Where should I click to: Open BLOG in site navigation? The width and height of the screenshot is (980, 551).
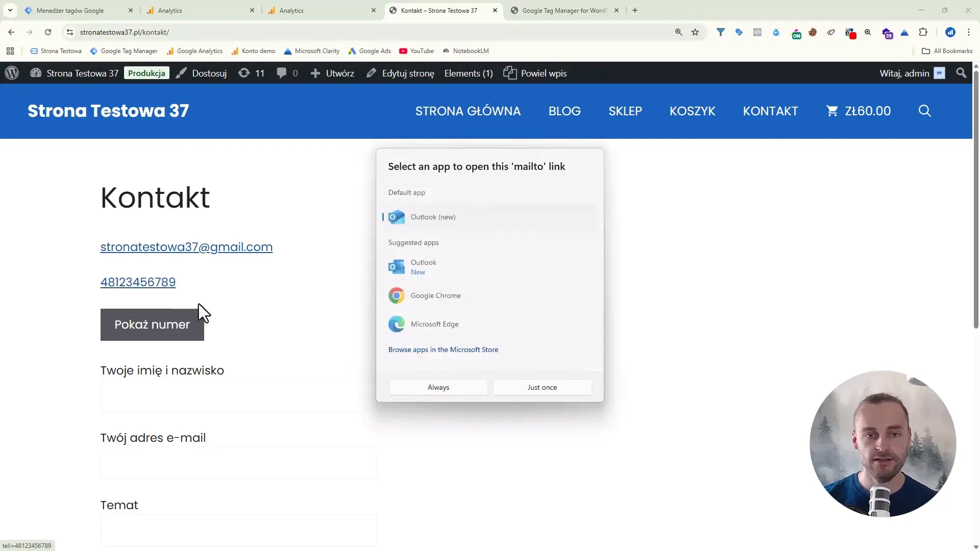pyautogui.click(x=565, y=111)
